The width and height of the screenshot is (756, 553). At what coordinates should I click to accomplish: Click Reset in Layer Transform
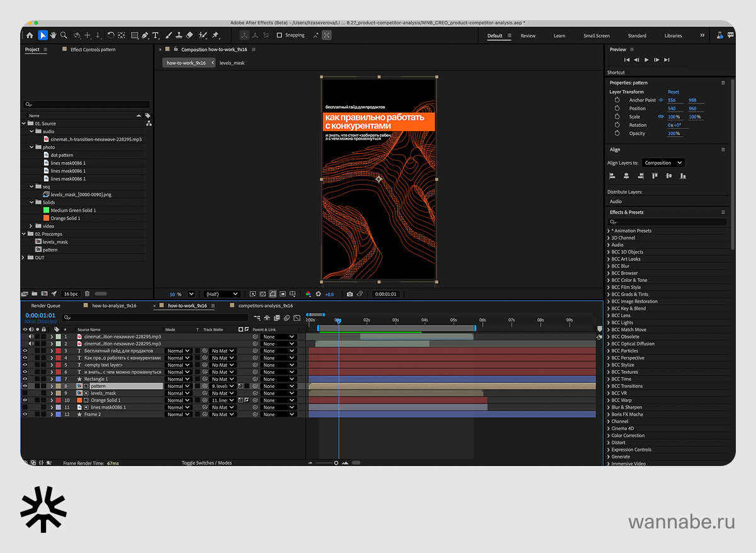pos(673,92)
